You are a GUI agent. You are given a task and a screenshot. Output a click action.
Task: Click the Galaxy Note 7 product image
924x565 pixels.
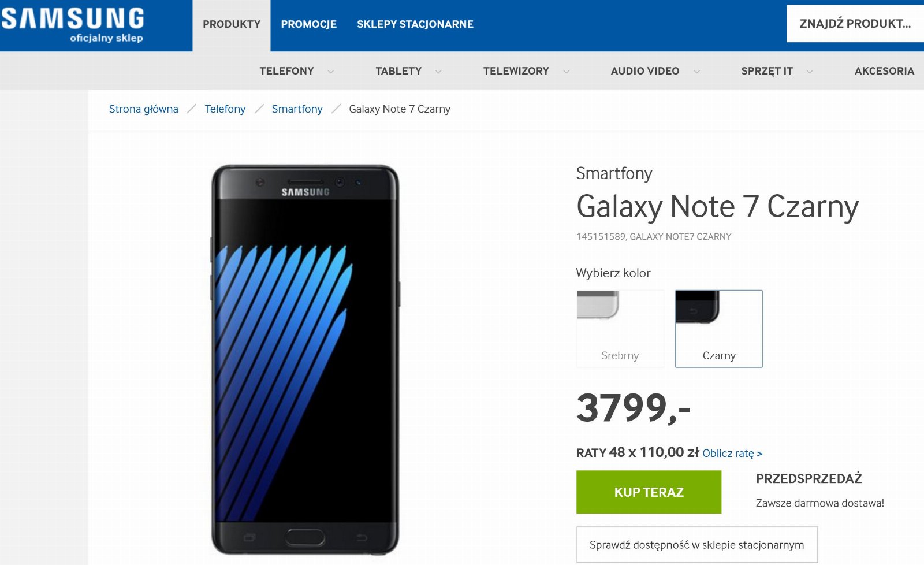[x=305, y=360]
